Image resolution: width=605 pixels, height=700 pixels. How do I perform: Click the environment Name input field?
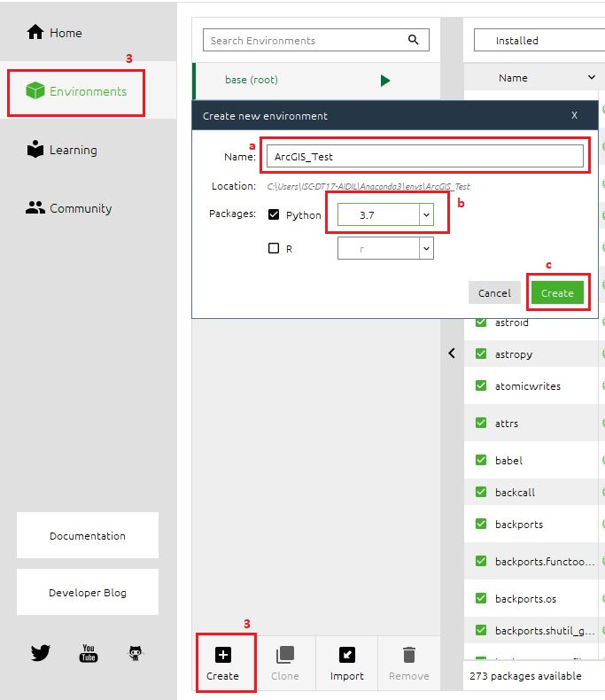(425, 156)
